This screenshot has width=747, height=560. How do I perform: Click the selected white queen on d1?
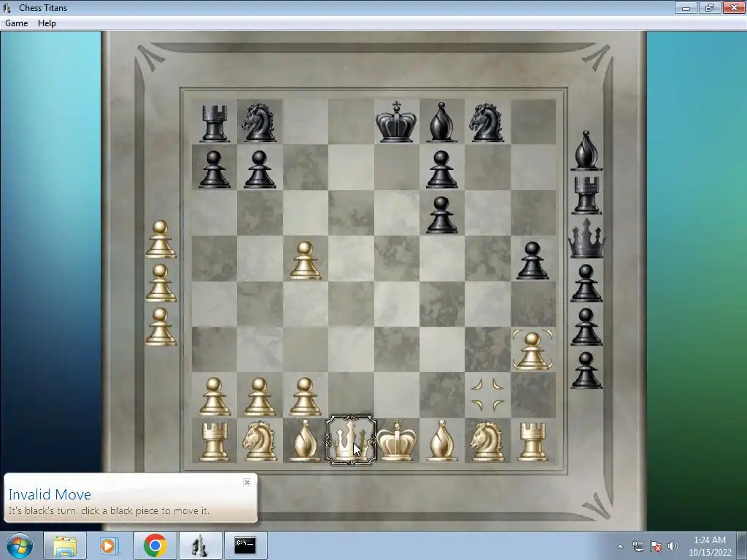(x=351, y=440)
